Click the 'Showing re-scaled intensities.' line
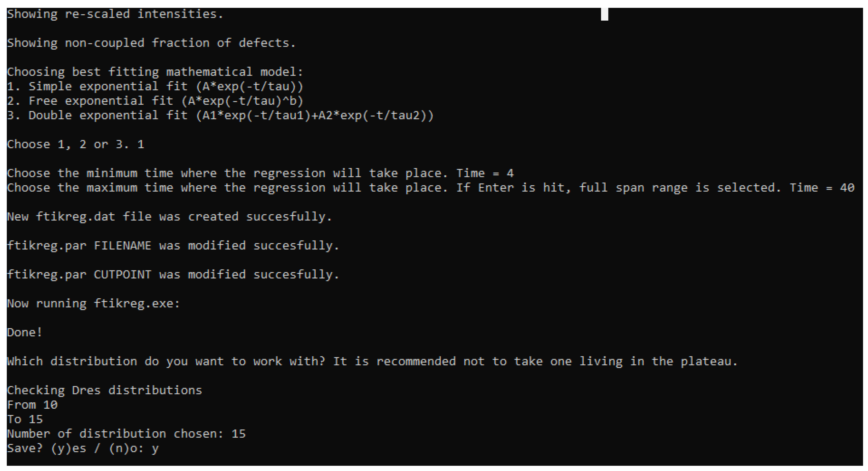868x471 pixels. pos(115,14)
